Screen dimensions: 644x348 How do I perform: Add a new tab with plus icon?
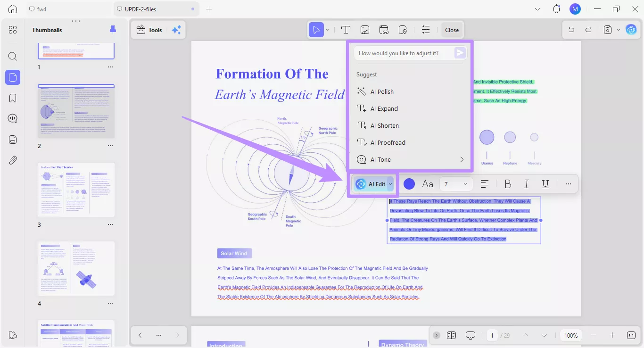pos(209,9)
